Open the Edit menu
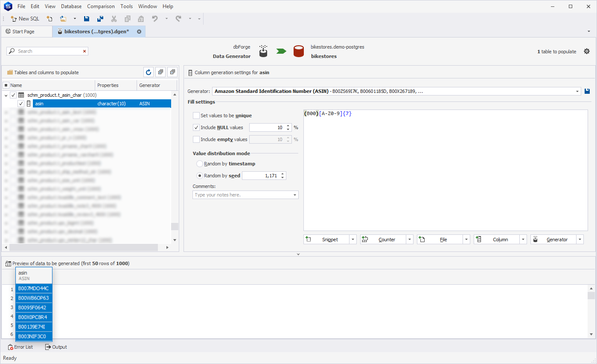Viewport: 597px width, 364px height. pyautogui.click(x=35, y=6)
